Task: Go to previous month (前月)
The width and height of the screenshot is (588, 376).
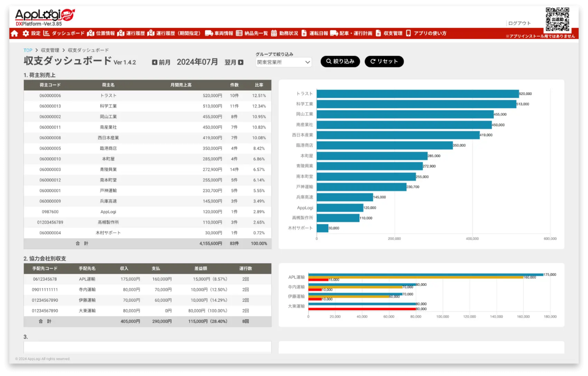Action: click(161, 62)
